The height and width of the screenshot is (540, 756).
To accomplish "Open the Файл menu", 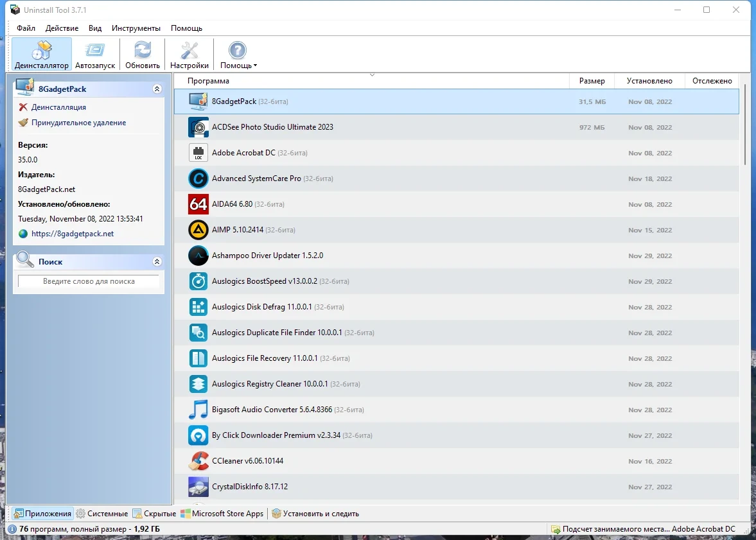I will pyautogui.click(x=26, y=28).
